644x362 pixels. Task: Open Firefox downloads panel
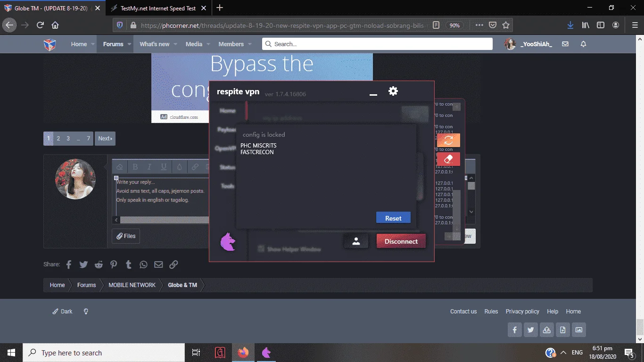(570, 25)
